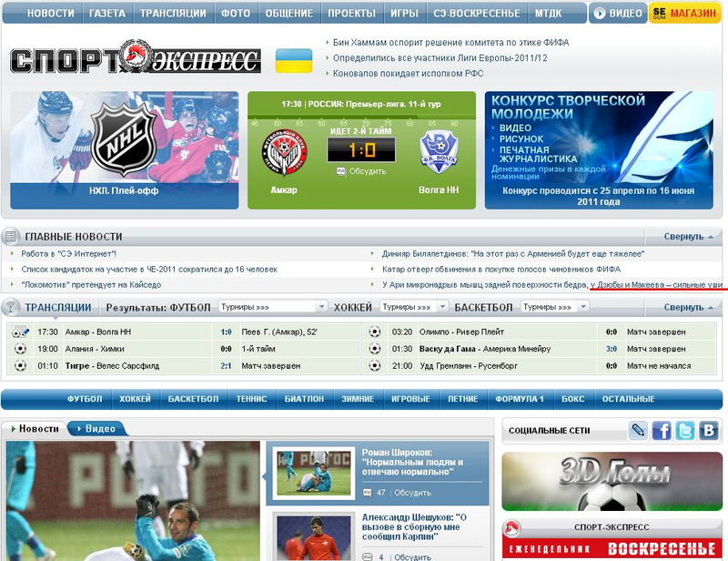Open the VKontakte social icon

point(709,431)
